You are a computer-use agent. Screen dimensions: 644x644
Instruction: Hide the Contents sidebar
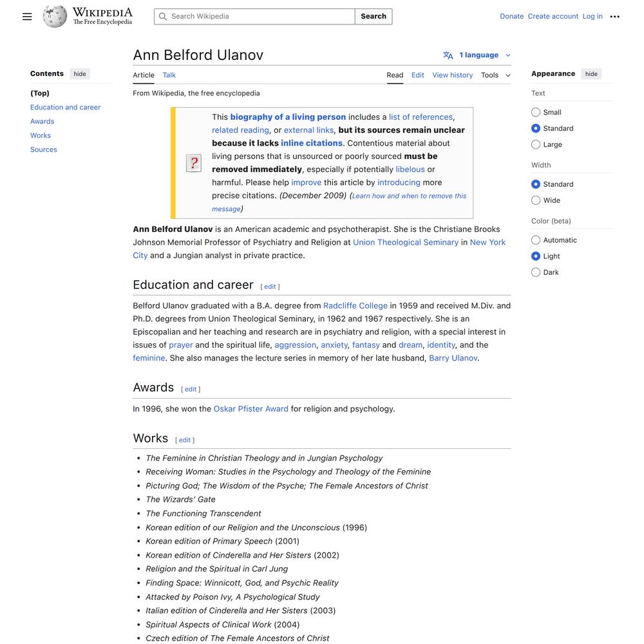pyautogui.click(x=80, y=74)
